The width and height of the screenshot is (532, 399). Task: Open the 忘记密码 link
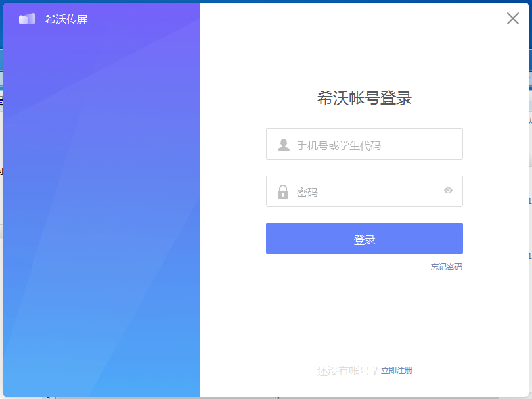447,267
